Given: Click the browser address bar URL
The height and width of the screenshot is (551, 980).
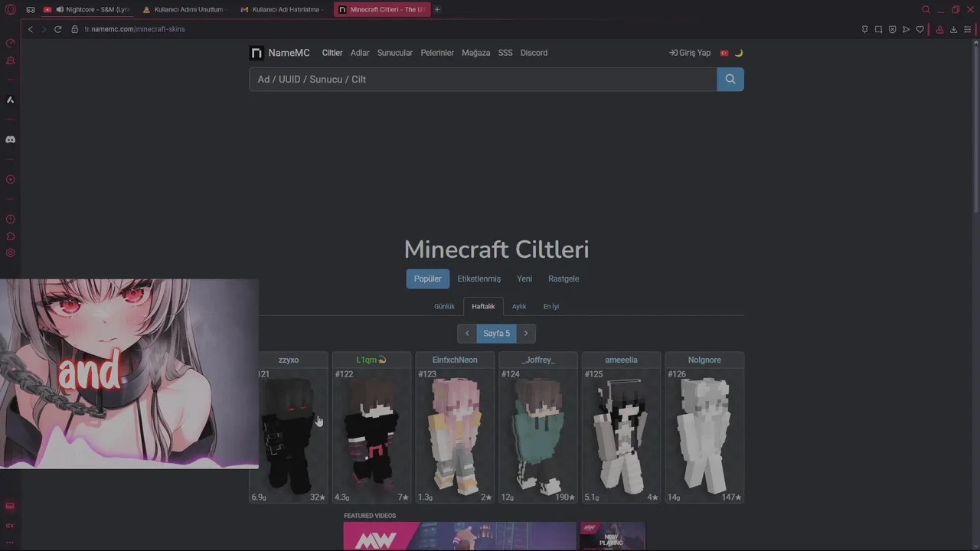Looking at the screenshot, I should (x=135, y=29).
